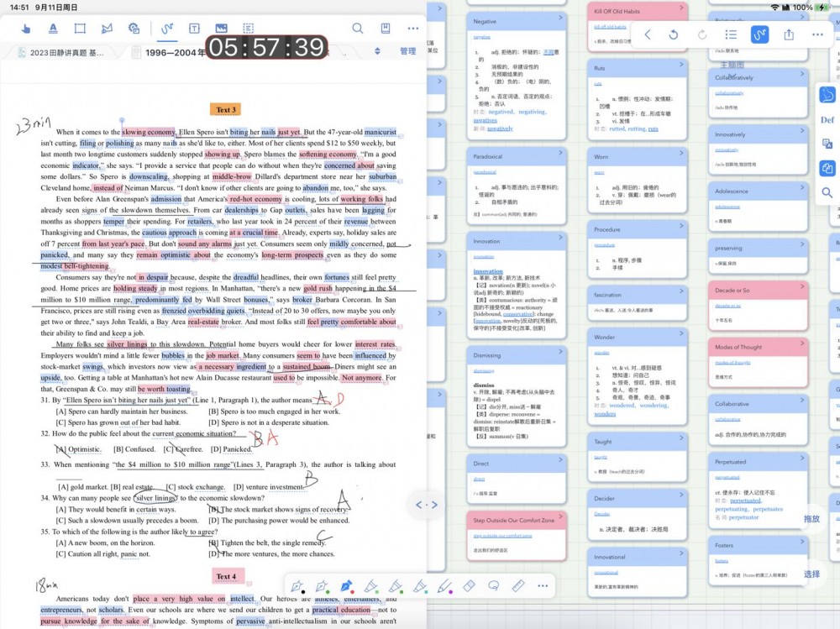This screenshot has height=629, width=840.
Task: Expand the Negative card
Action: click(x=560, y=18)
